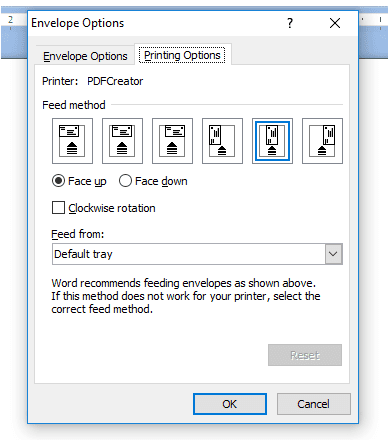The width and height of the screenshot is (388, 446).
Task: Click the question mark help icon
Action: (x=290, y=23)
